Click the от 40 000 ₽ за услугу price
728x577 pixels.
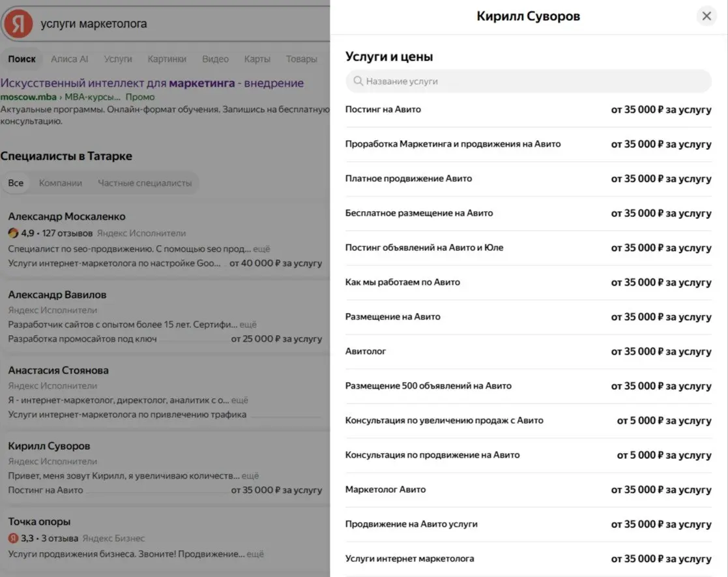point(276,263)
